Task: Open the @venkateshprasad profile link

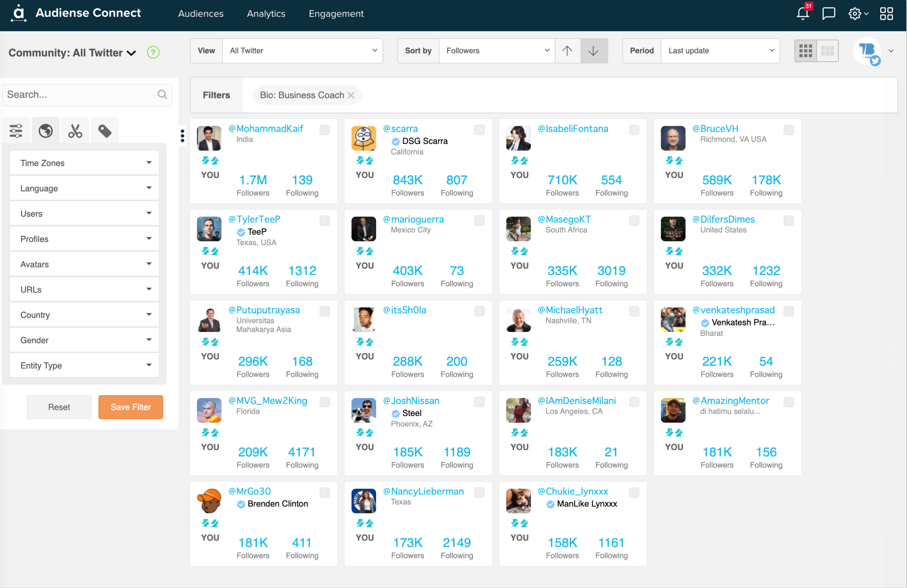Action: click(734, 310)
